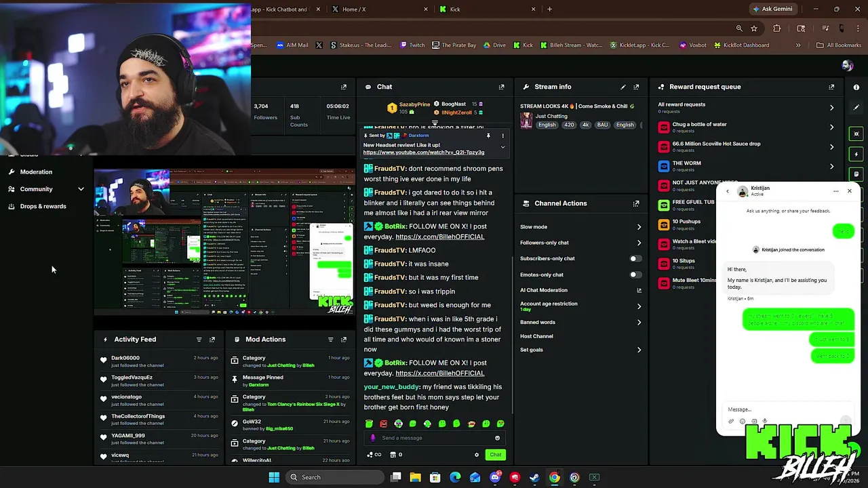Switch to the Home / X browser tab
This screenshot has width=868, height=488.
380,9
